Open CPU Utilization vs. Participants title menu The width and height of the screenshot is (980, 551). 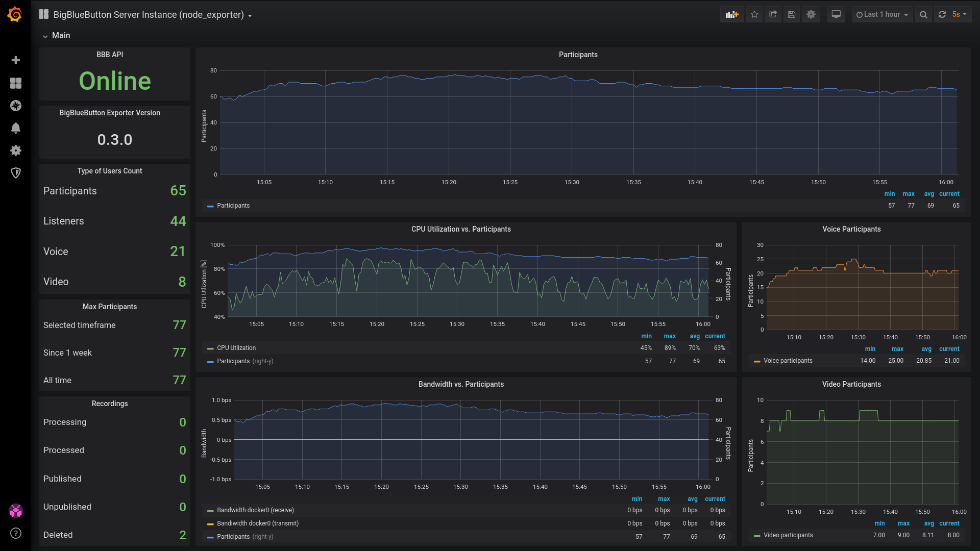(x=461, y=229)
